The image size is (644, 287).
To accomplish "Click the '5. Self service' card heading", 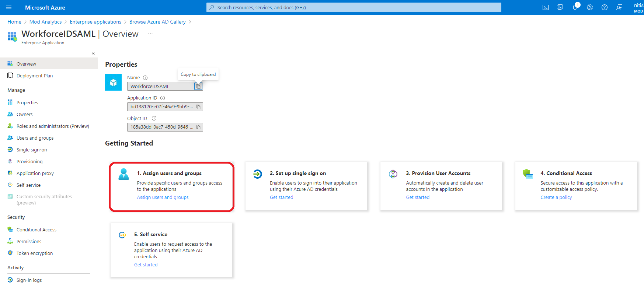I will pyautogui.click(x=151, y=234).
